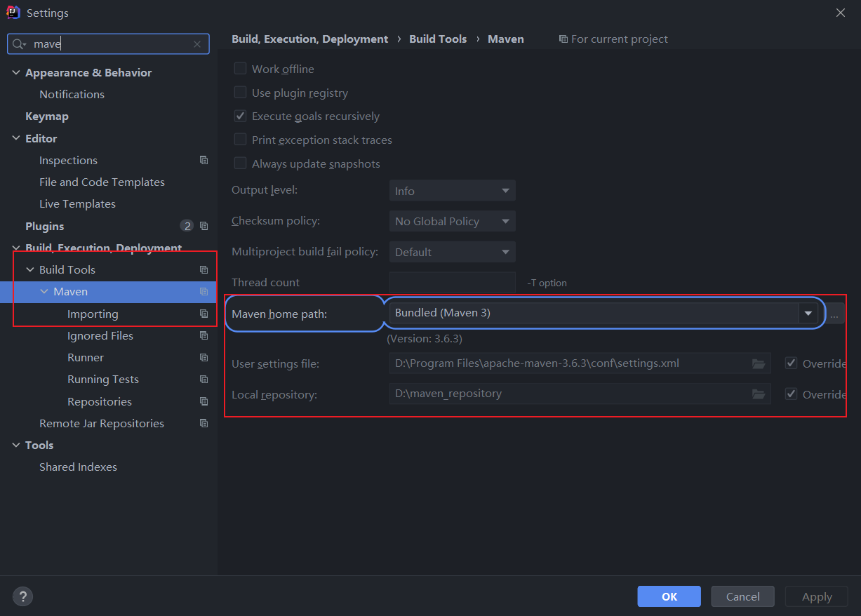Collapse the Appearance & Behavior section
This screenshot has width=861, height=616.
(16, 72)
